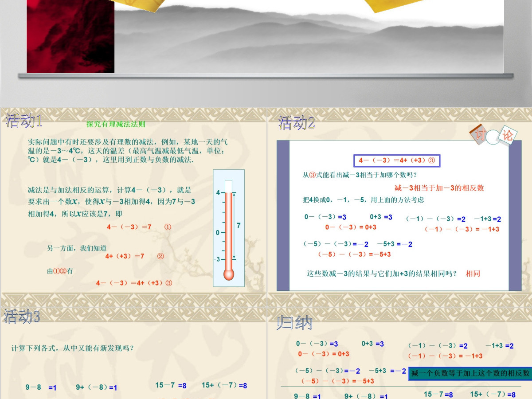Click 9+(−8)=1 in 活动3 slide

pyautogui.click(x=97, y=387)
